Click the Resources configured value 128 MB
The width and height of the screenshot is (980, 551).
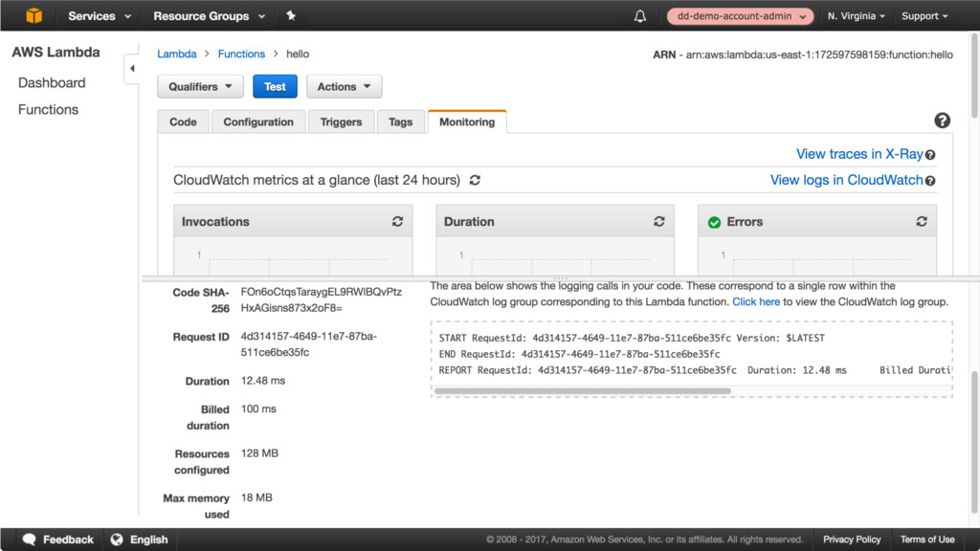259,452
